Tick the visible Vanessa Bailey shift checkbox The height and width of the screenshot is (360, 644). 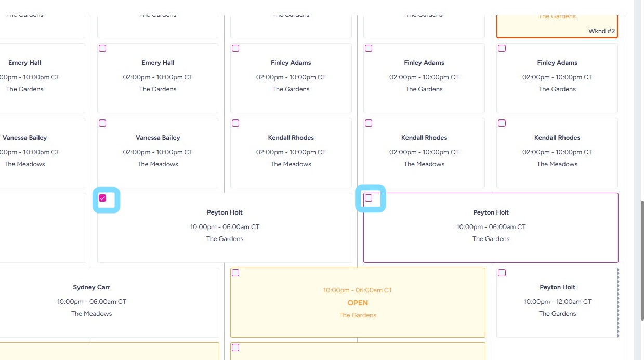point(102,123)
